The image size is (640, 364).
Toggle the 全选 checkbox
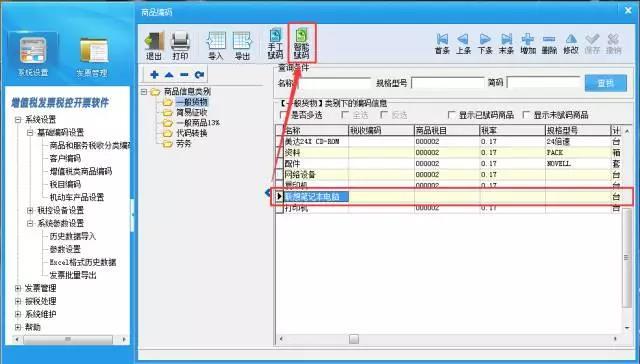click(345, 115)
